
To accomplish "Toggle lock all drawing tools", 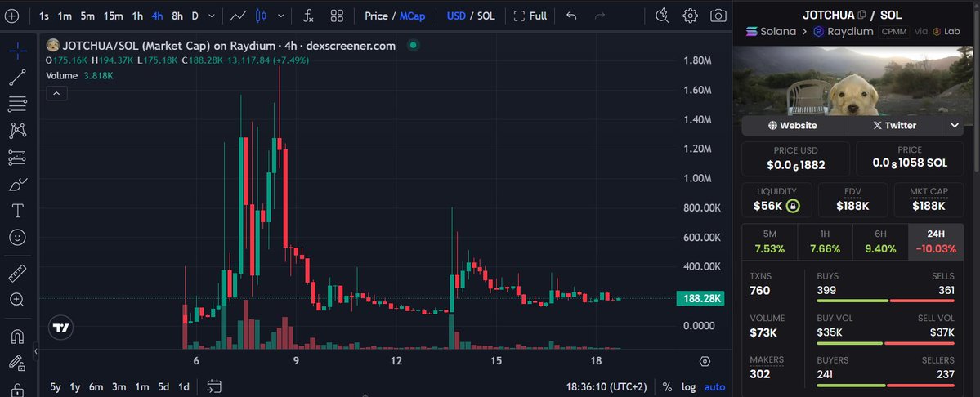I will 17,390.
